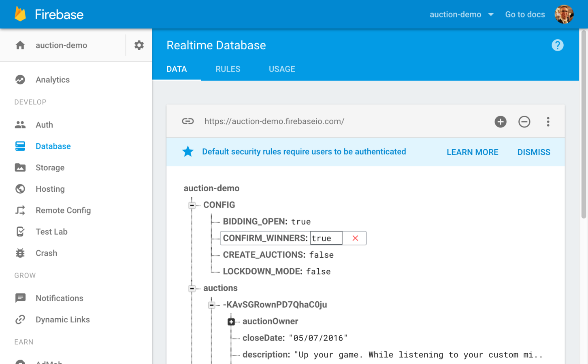
Task: Click the Remote Config icon
Action: (20, 210)
